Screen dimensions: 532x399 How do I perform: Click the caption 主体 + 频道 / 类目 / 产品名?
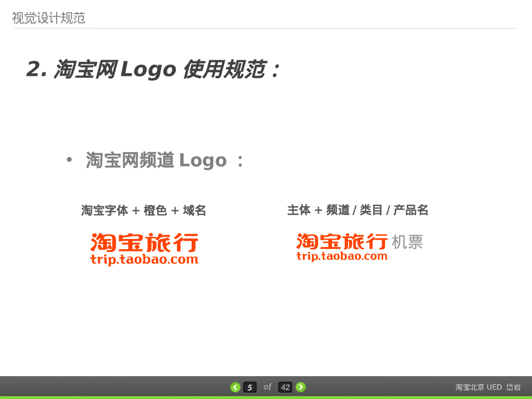pos(357,210)
